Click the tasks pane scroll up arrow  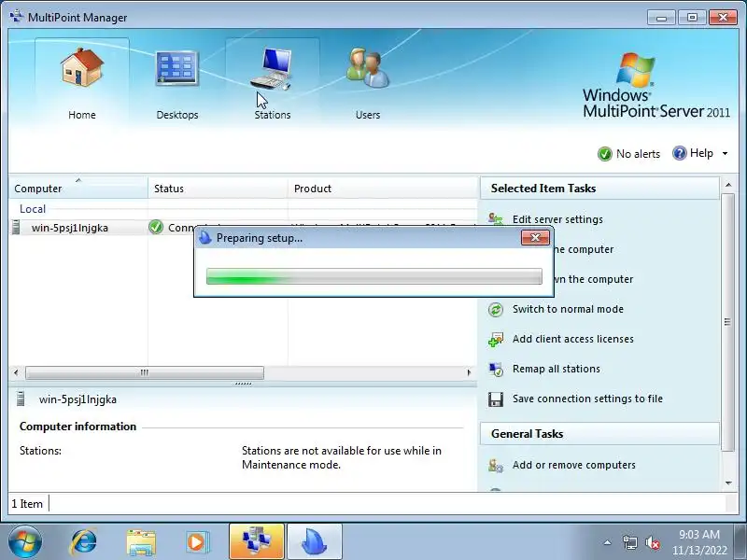(x=728, y=185)
